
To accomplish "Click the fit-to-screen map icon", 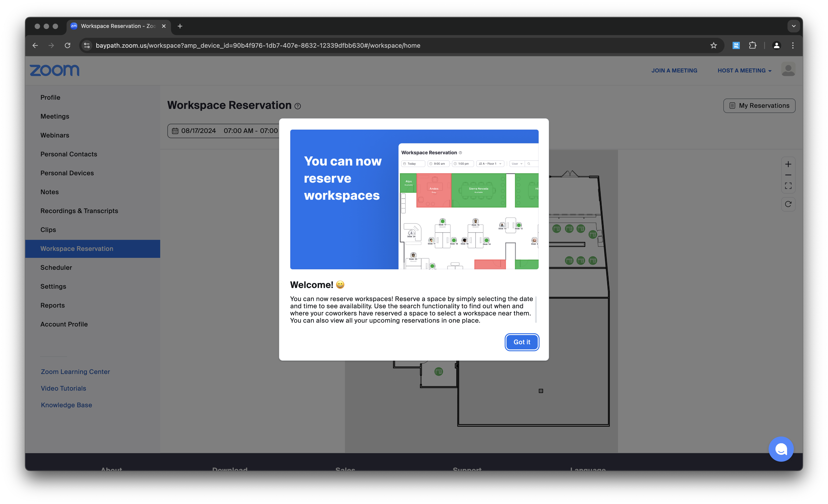I will tap(788, 186).
